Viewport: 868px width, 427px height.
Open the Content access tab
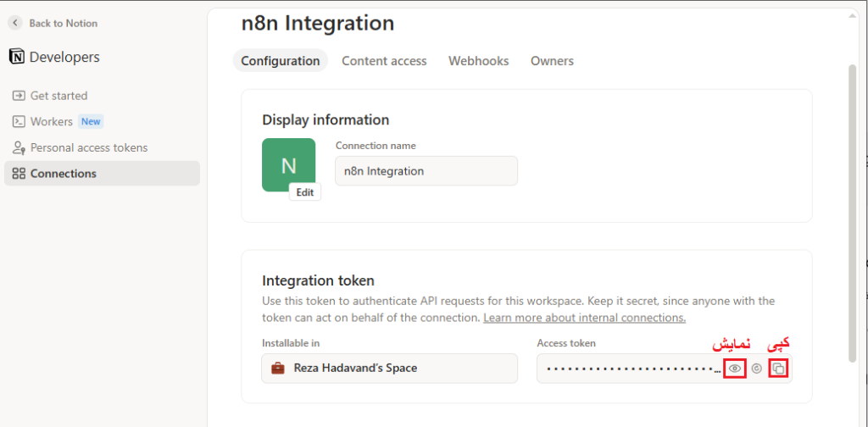click(x=384, y=61)
